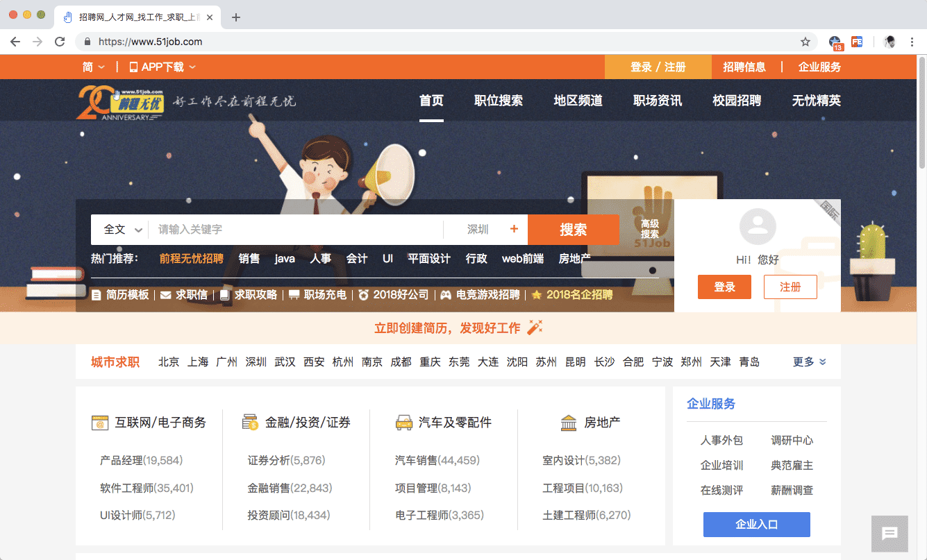Image resolution: width=927 pixels, height=560 pixels.
Task: Click the blue 企业入口 button
Action: (x=757, y=525)
